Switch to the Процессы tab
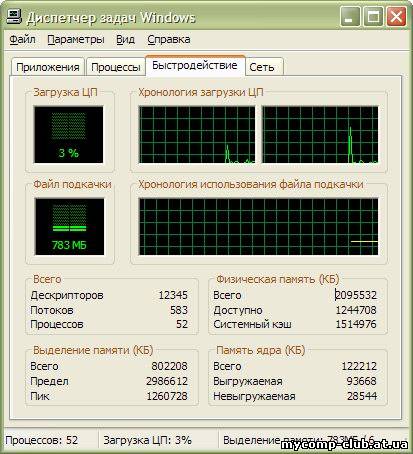413x454 pixels. (116, 67)
